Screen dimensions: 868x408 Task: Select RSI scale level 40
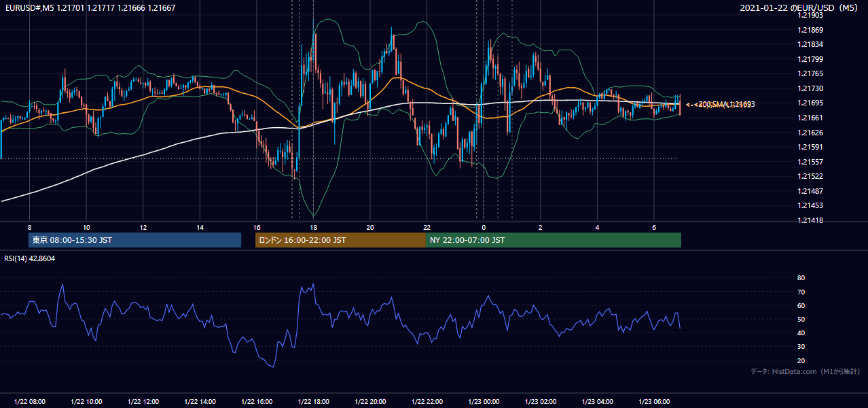(x=801, y=333)
